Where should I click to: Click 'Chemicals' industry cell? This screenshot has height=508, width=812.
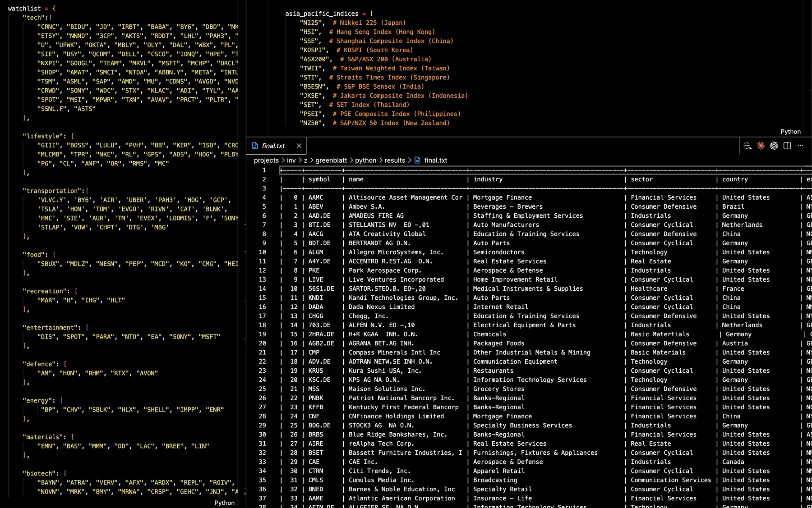pyautogui.click(x=489, y=334)
